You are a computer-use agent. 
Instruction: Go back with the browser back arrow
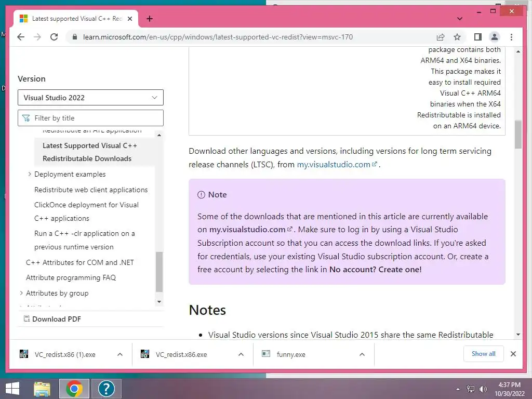[x=21, y=37]
